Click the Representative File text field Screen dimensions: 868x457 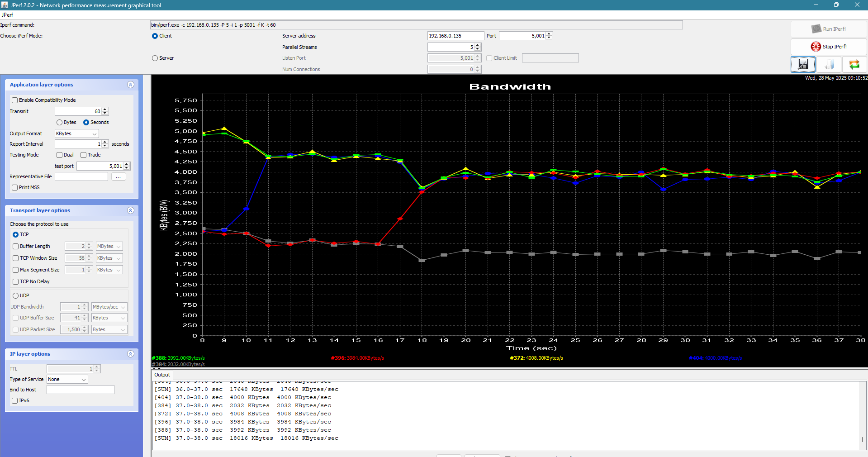point(81,176)
